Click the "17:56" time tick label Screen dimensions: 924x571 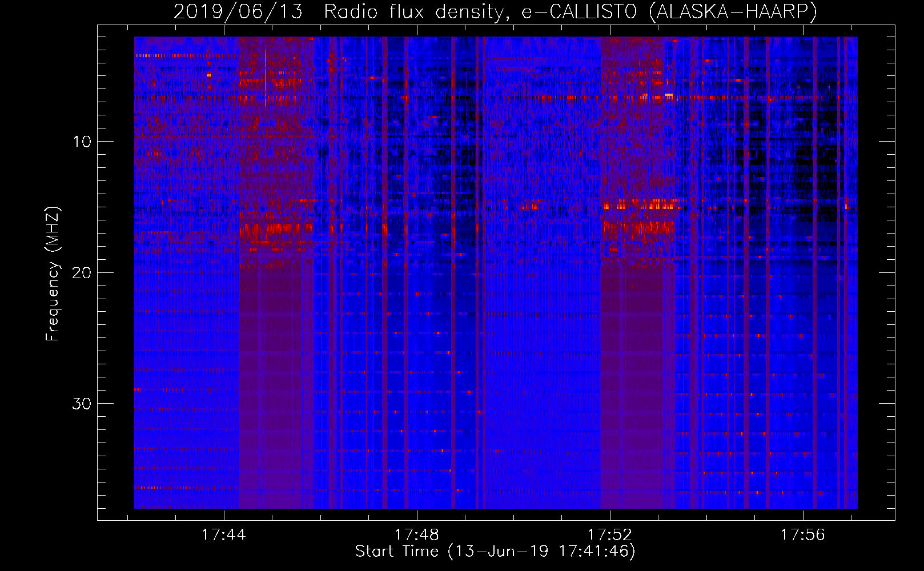(x=803, y=534)
